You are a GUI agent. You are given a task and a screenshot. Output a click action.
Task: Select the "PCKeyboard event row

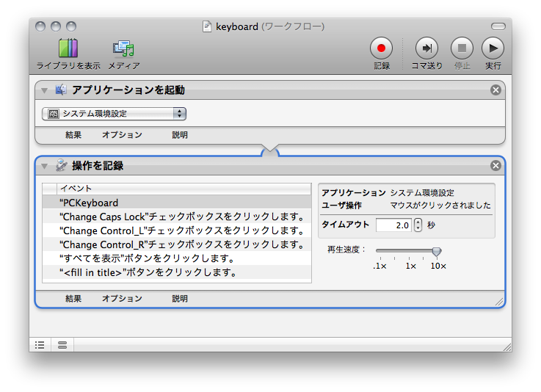177,203
